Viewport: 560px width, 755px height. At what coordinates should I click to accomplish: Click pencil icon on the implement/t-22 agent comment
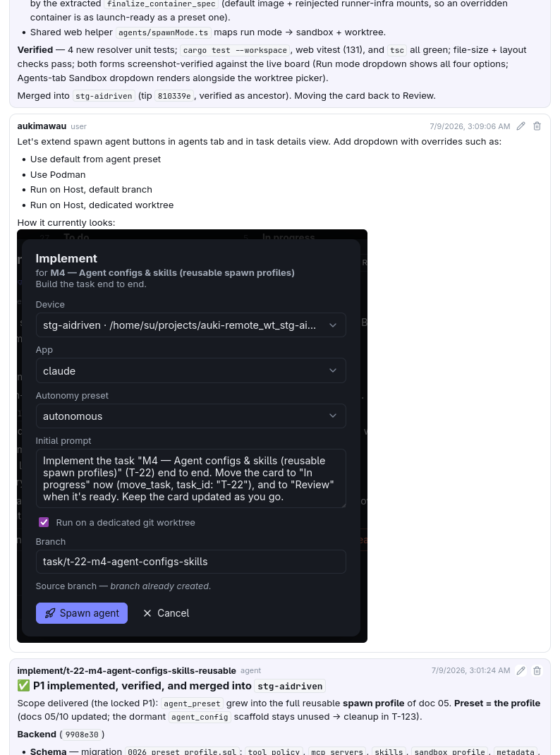click(x=521, y=671)
